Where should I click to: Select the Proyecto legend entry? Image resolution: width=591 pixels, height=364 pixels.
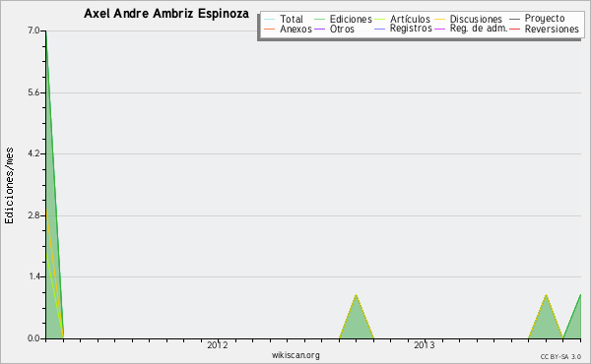pyautogui.click(x=537, y=19)
